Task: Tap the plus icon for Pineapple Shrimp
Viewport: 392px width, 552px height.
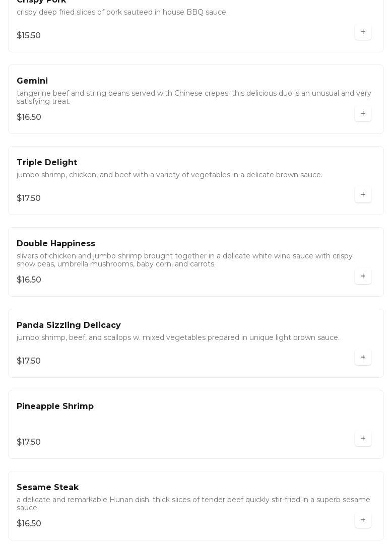Action: point(363,439)
